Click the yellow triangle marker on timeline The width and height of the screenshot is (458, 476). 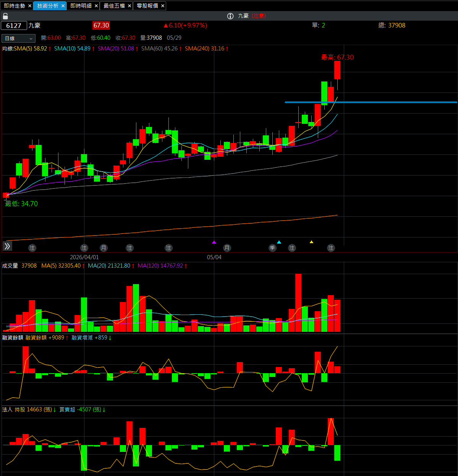pyautogui.click(x=311, y=242)
